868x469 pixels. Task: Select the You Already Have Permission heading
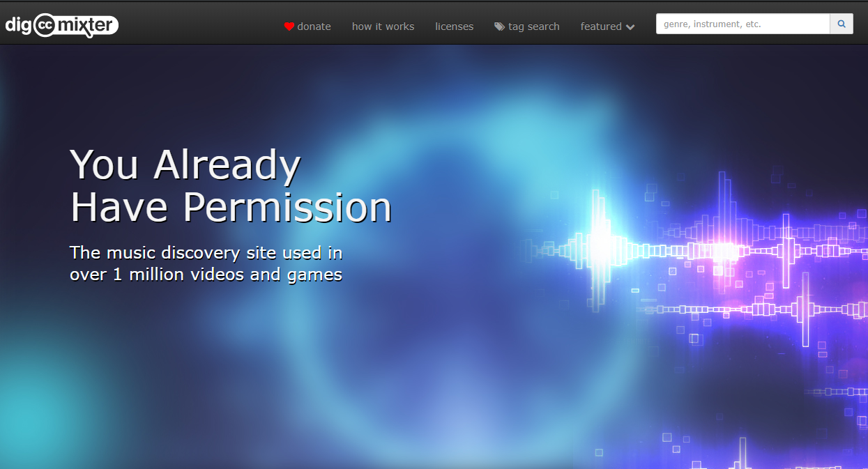click(x=231, y=186)
